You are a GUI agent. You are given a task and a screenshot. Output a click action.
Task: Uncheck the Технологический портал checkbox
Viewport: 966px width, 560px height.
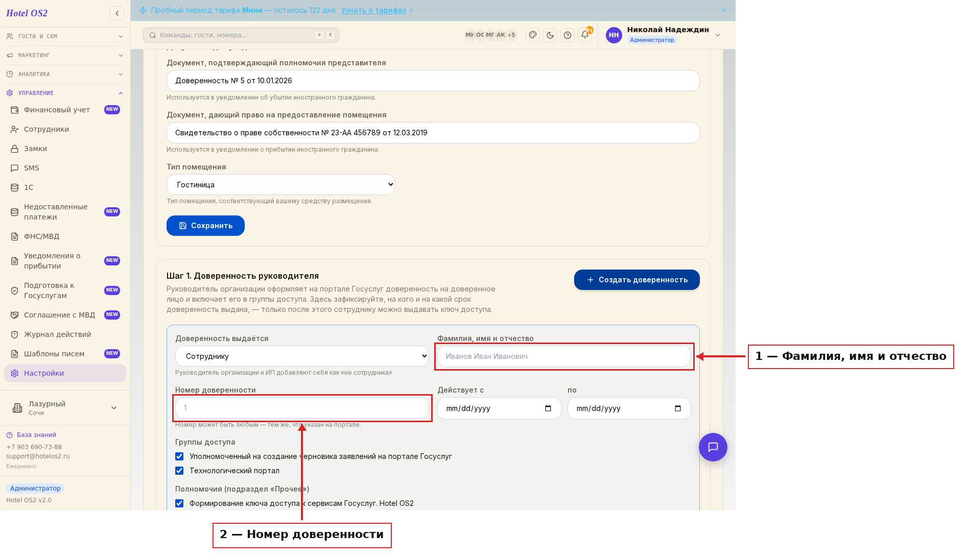179,471
